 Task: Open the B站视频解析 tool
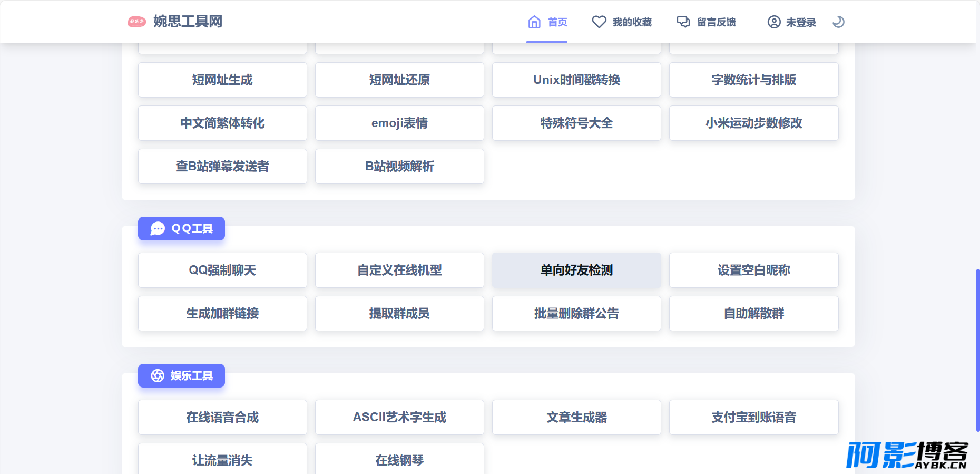tap(399, 166)
